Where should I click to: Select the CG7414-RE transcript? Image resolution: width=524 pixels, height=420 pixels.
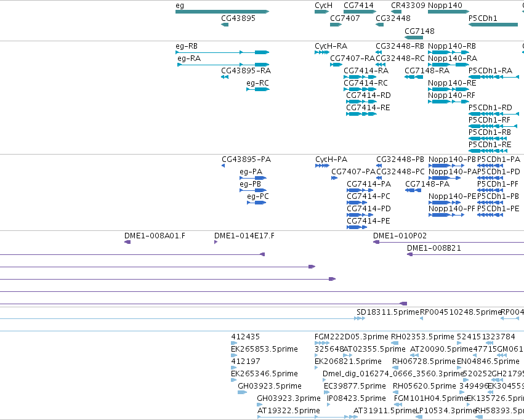(x=361, y=114)
